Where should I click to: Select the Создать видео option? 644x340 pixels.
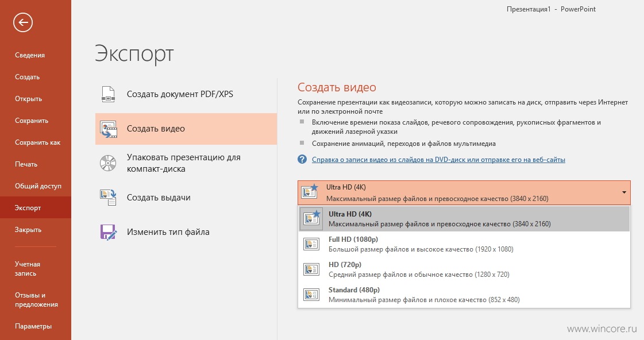186,129
